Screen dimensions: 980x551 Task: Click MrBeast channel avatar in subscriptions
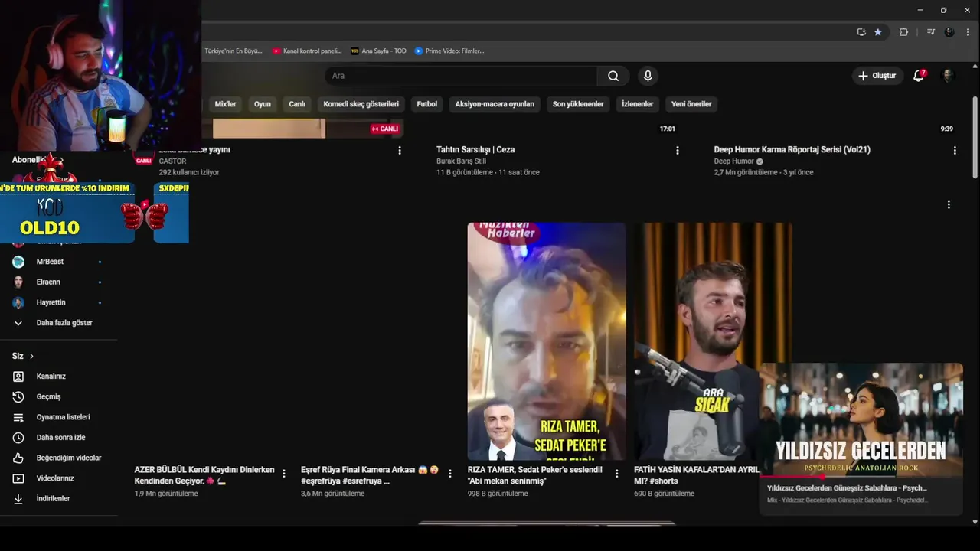click(x=18, y=262)
